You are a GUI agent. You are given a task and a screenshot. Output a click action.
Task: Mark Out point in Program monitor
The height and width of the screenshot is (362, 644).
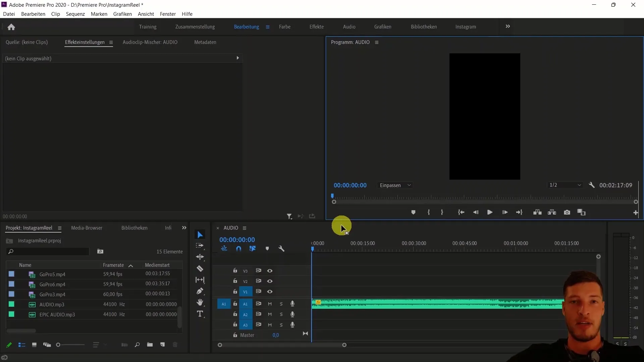(442, 213)
